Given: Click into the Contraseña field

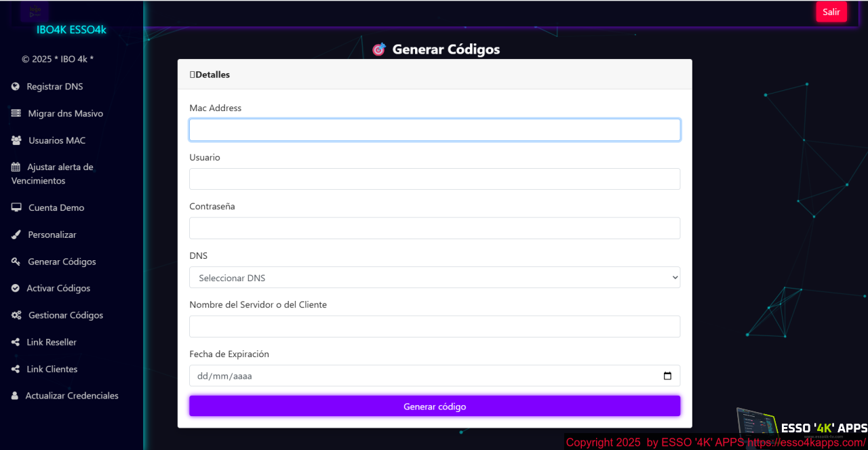Looking at the screenshot, I should click(x=434, y=228).
